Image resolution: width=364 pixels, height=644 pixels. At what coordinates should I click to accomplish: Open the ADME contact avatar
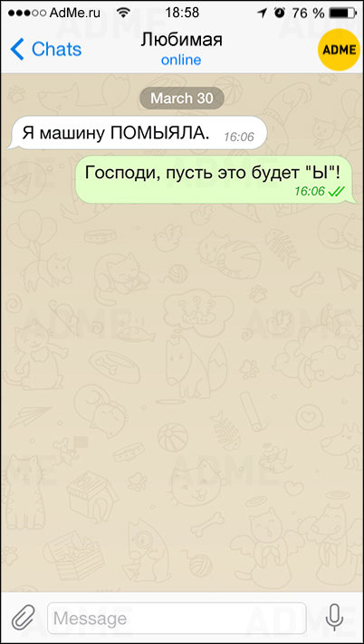coord(339,50)
